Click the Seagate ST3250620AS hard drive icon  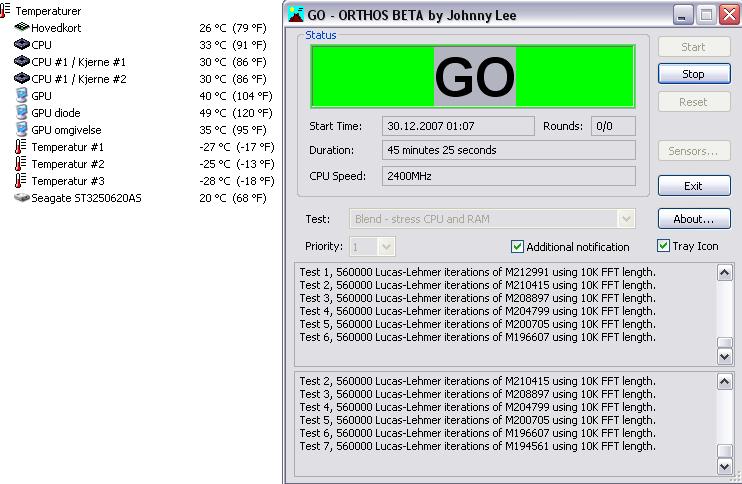22,197
